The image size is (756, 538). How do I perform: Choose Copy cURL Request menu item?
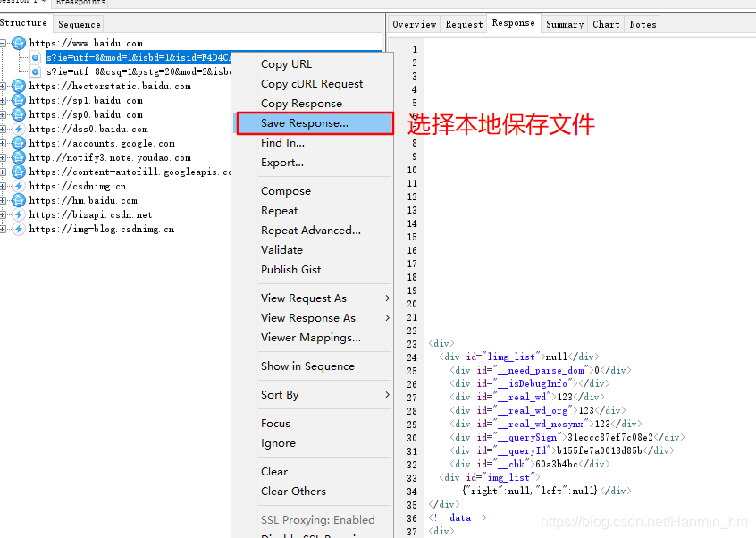313,84
